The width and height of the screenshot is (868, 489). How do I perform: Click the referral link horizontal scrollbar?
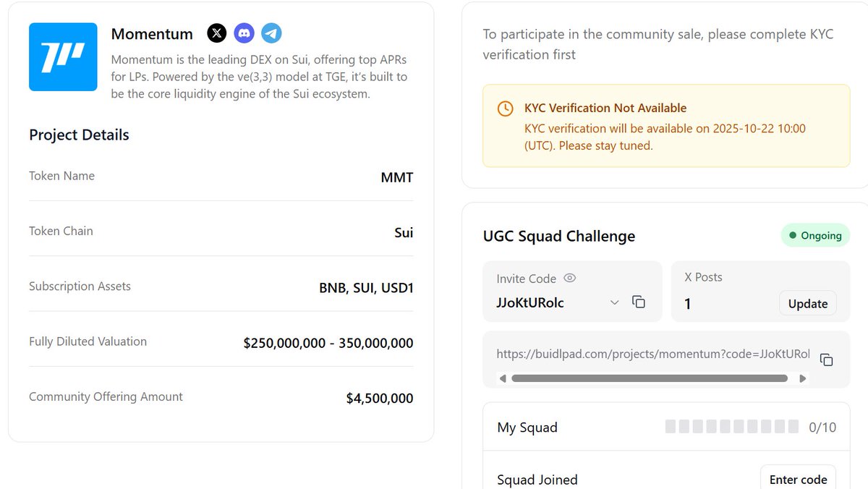pos(649,378)
